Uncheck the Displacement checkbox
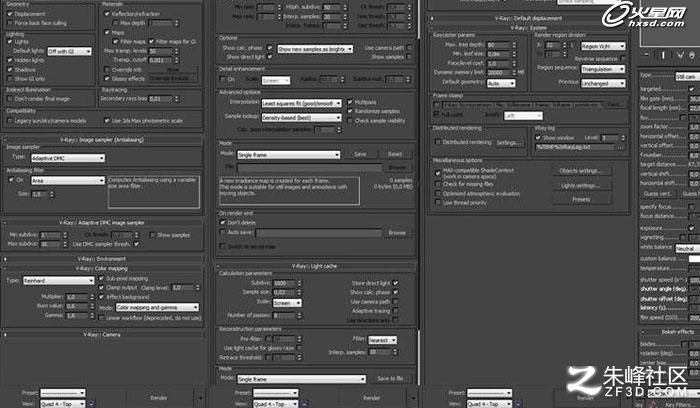700x408 pixels. [x=10, y=14]
